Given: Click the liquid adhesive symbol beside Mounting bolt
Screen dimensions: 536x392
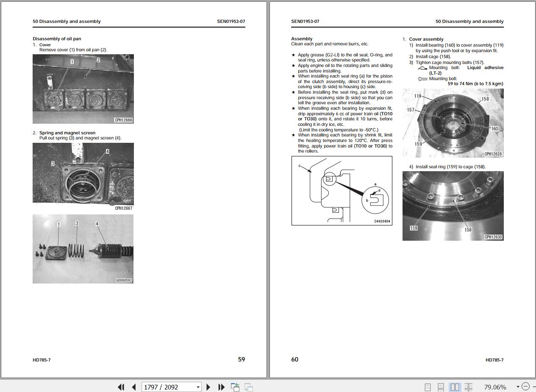Looking at the screenshot, I should 422,68.
